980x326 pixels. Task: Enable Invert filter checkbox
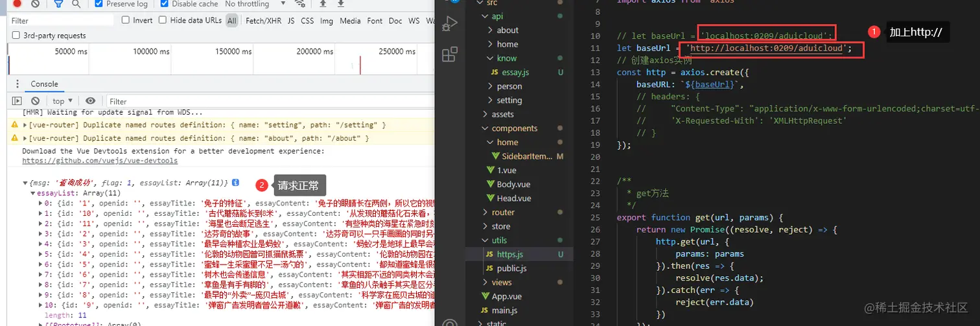point(126,20)
